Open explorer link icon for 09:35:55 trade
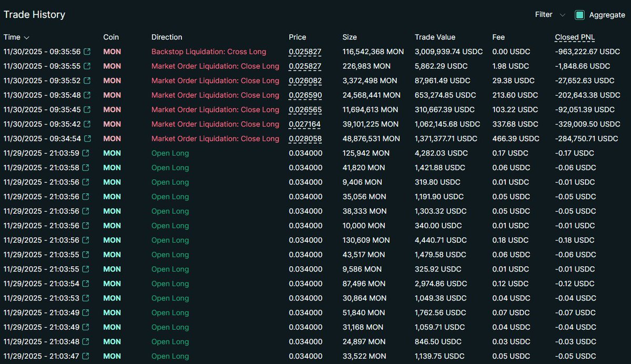The height and width of the screenshot is (364, 631). (x=87, y=66)
